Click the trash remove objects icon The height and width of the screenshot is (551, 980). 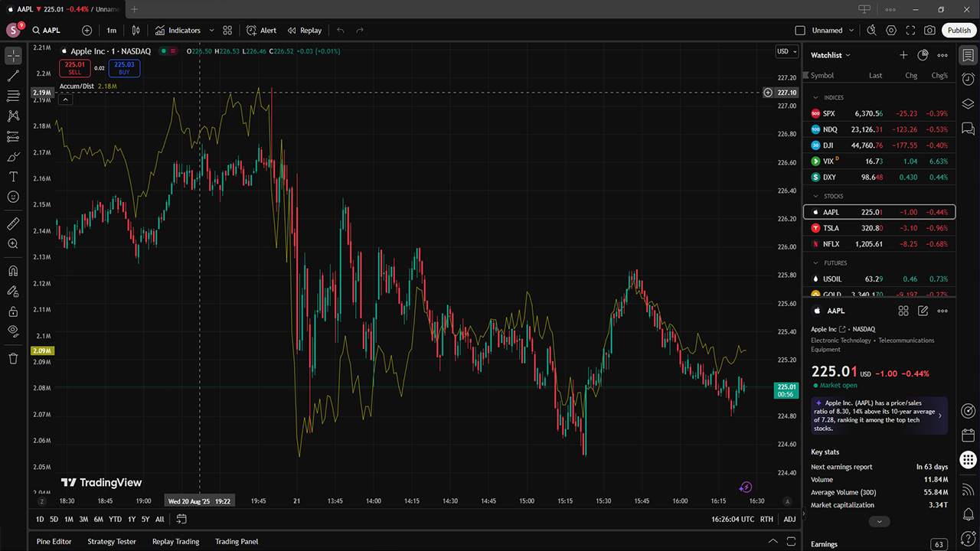click(x=13, y=358)
